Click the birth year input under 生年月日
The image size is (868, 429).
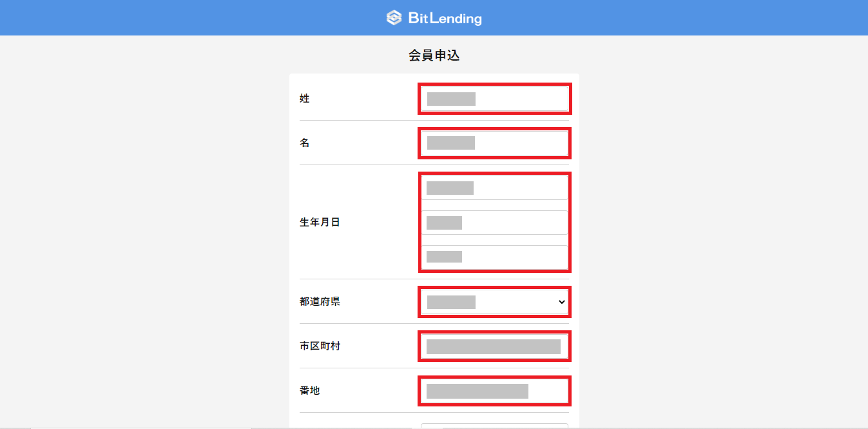coord(494,187)
